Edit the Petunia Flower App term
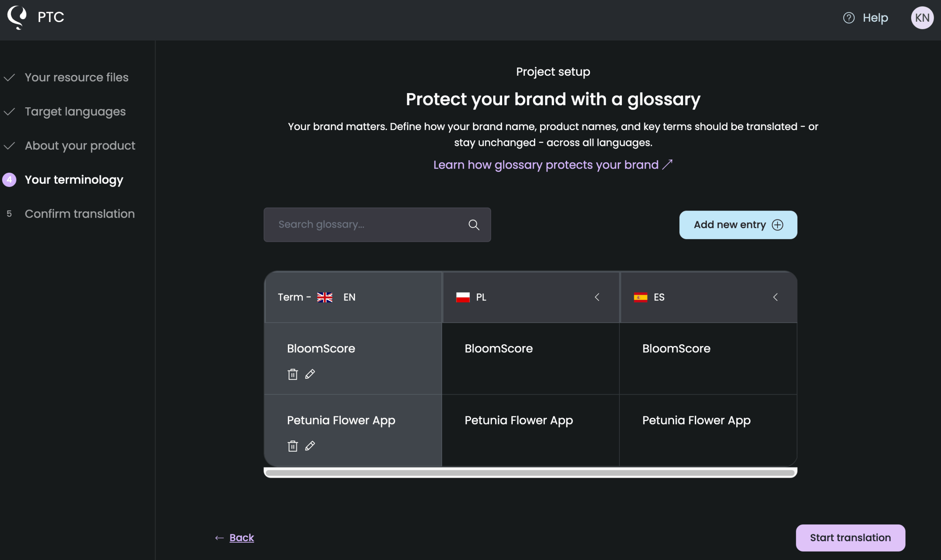Screen dimensions: 941x560 [x=310, y=446]
